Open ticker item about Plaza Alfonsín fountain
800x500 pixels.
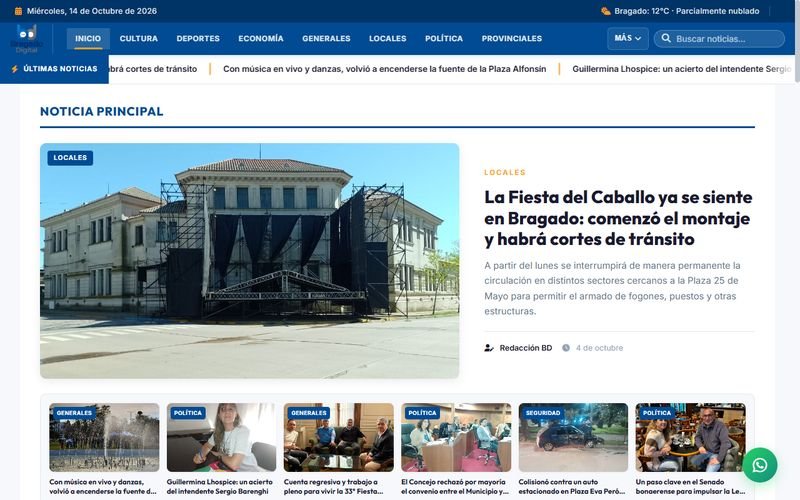[x=385, y=69]
